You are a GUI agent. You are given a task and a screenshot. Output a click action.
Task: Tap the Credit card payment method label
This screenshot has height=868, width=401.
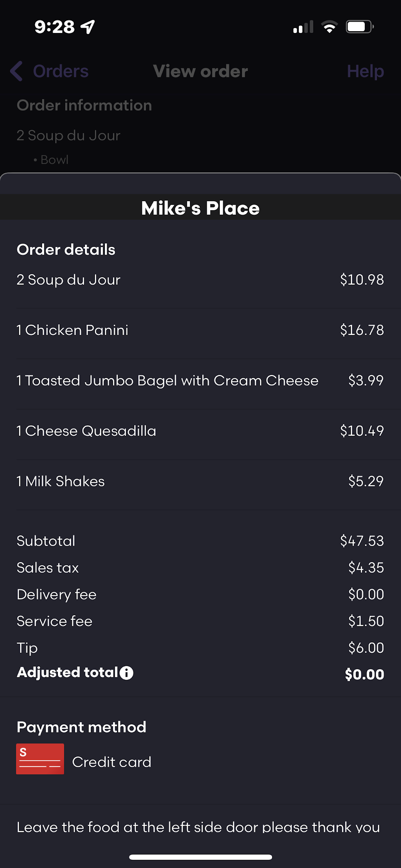(x=112, y=762)
